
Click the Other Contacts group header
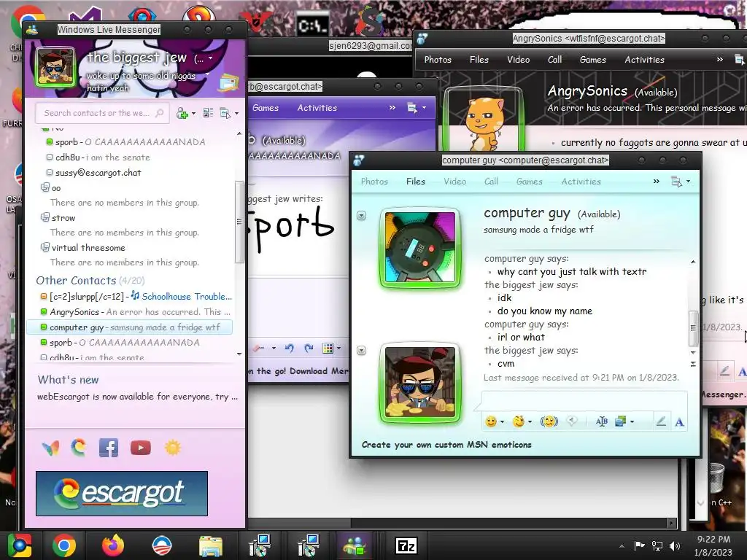(90, 281)
